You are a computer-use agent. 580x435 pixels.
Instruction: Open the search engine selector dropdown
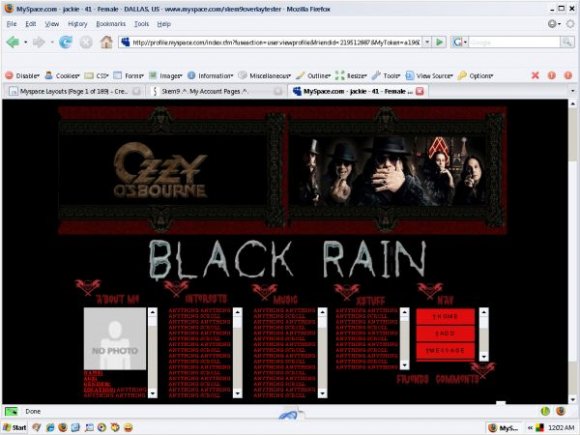pos(460,42)
